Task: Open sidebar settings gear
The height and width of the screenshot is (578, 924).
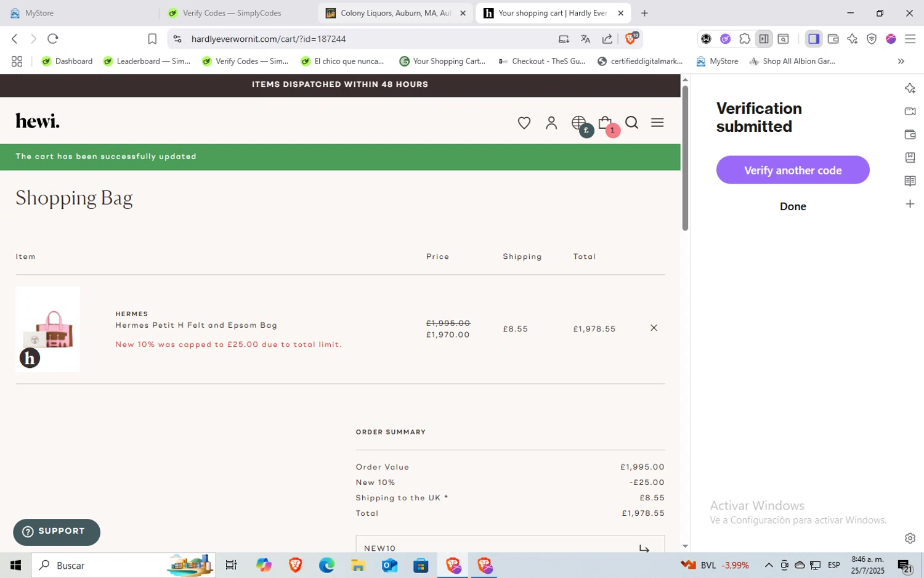Action: 910,538
